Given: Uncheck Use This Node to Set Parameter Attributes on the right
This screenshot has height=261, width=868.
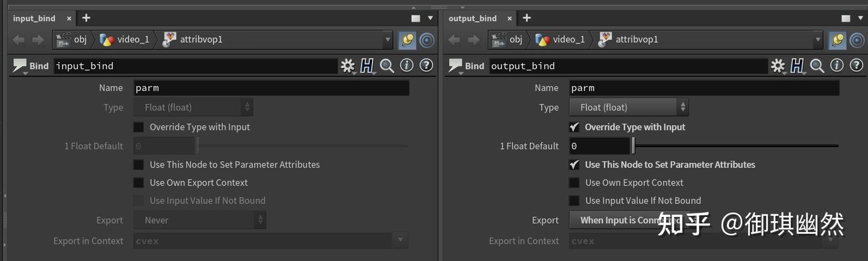Looking at the screenshot, I should pyautogui.click(x=574, y=165).
